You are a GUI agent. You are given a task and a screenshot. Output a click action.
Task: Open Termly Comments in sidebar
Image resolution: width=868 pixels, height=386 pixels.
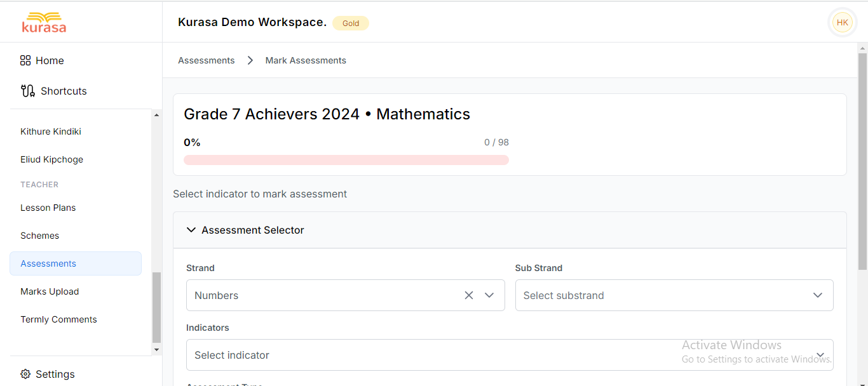point(58,319)
